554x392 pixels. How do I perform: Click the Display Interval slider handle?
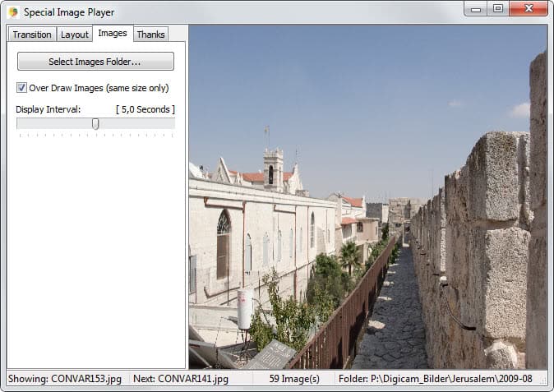pos(95,123)
